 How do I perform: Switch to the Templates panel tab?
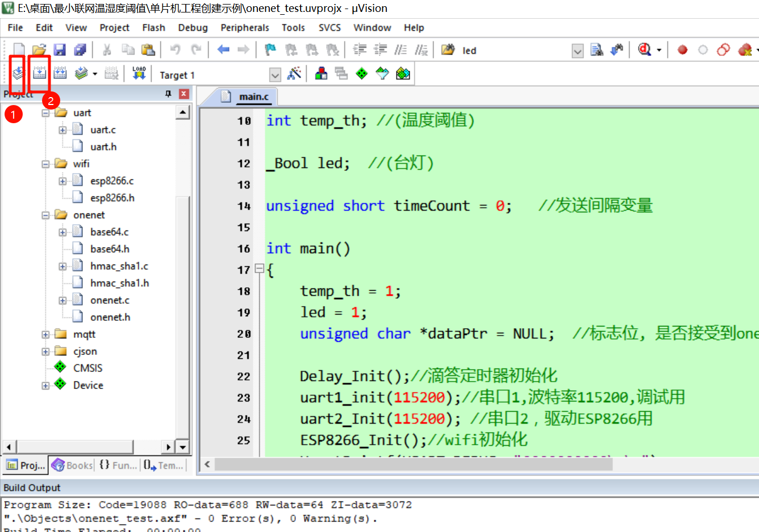(164, 465)
